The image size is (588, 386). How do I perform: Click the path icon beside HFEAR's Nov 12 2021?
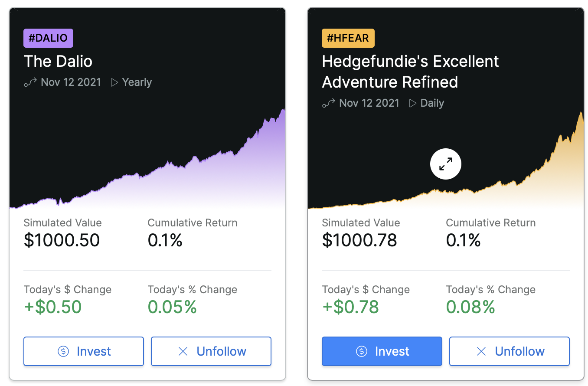tap(328, 103)
